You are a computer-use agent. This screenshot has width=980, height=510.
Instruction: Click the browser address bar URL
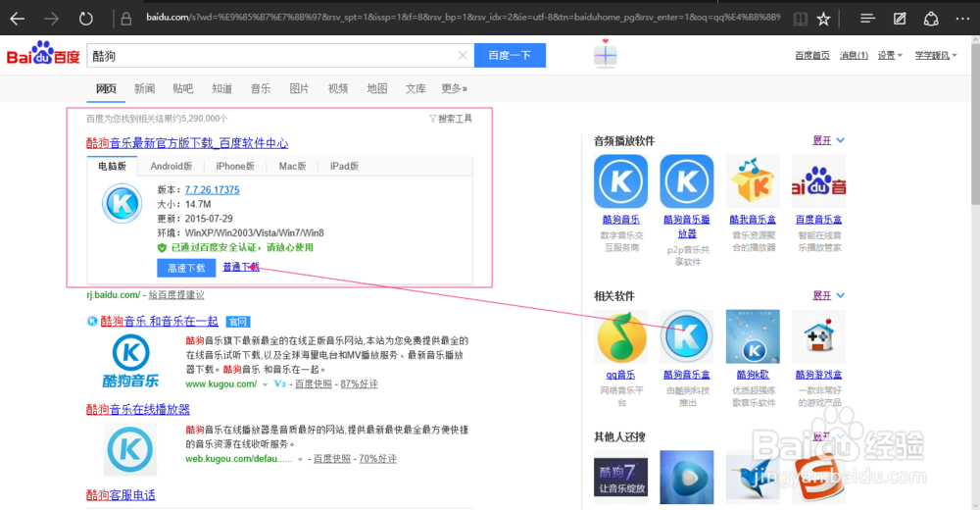point(463,17)
